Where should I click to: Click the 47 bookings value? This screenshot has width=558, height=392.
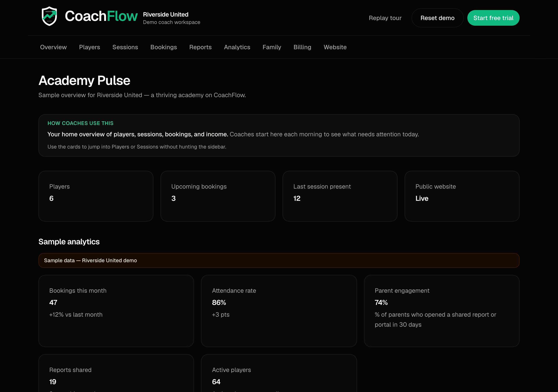[x=53, y=302]
